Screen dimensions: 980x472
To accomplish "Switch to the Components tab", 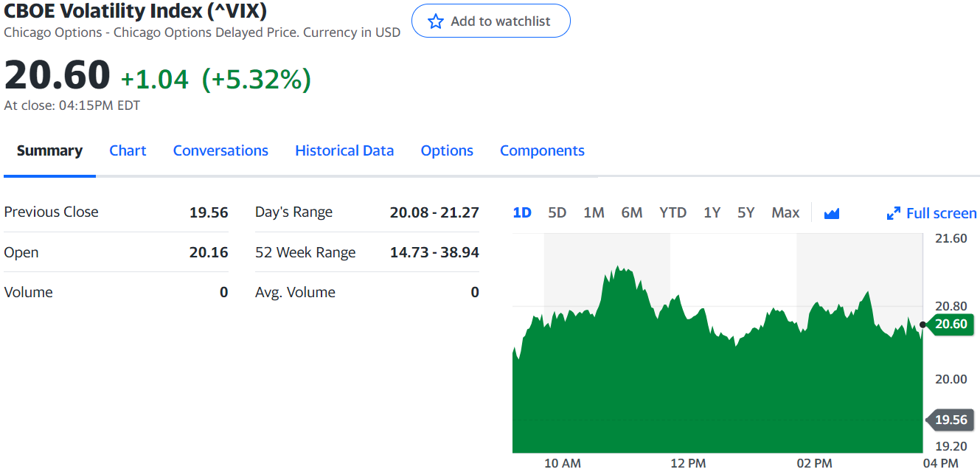I will tap(542, 150).
